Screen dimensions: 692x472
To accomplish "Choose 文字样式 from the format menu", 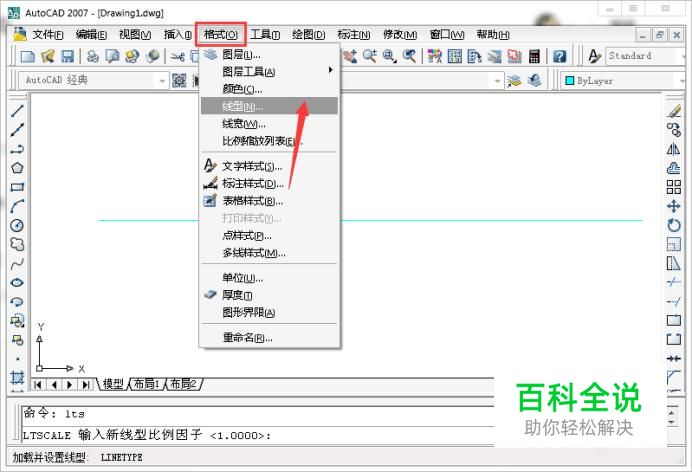I will point(269,166).
